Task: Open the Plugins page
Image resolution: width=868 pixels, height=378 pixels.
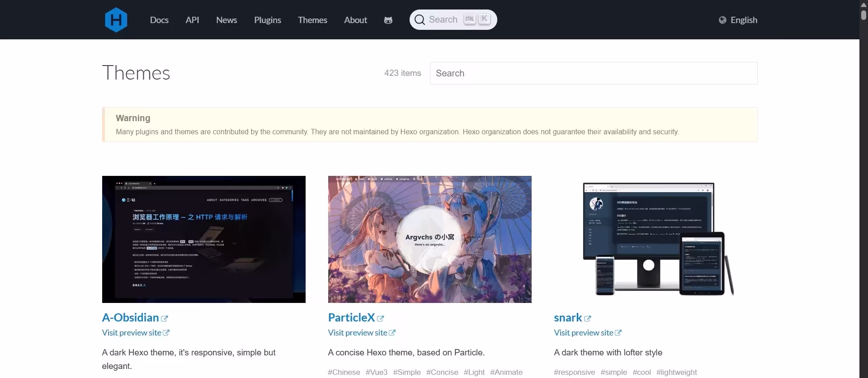Action: [268, 20]
